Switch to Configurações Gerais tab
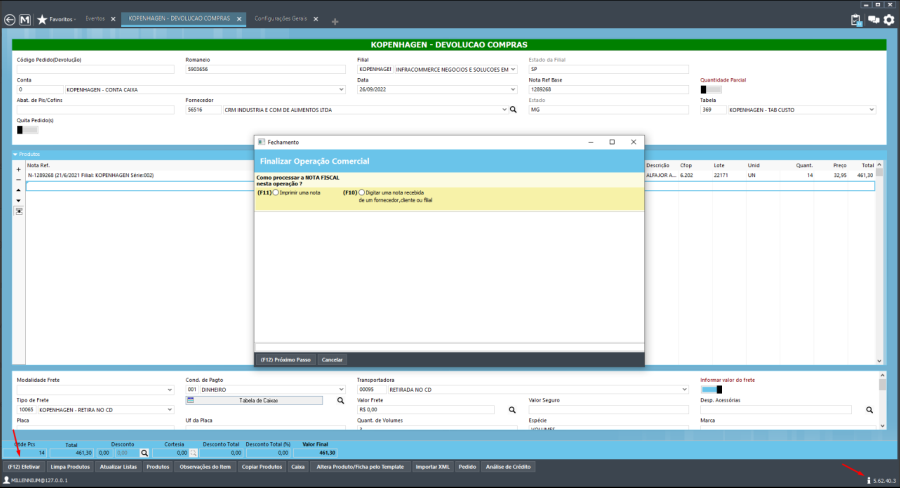The height and width of the screenshot is (488, 900). [x=281, y=19]
